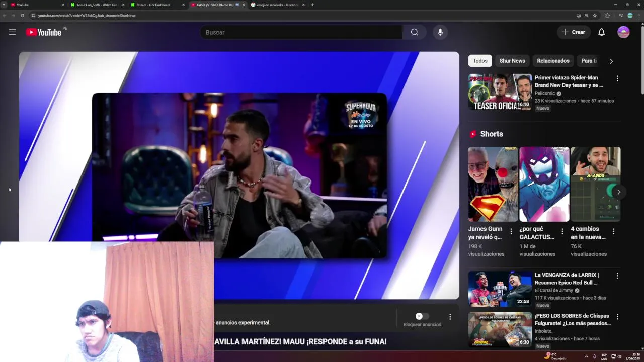Open 'Primer vistazo Spider-Man' video title

click(x=569, y=81)
